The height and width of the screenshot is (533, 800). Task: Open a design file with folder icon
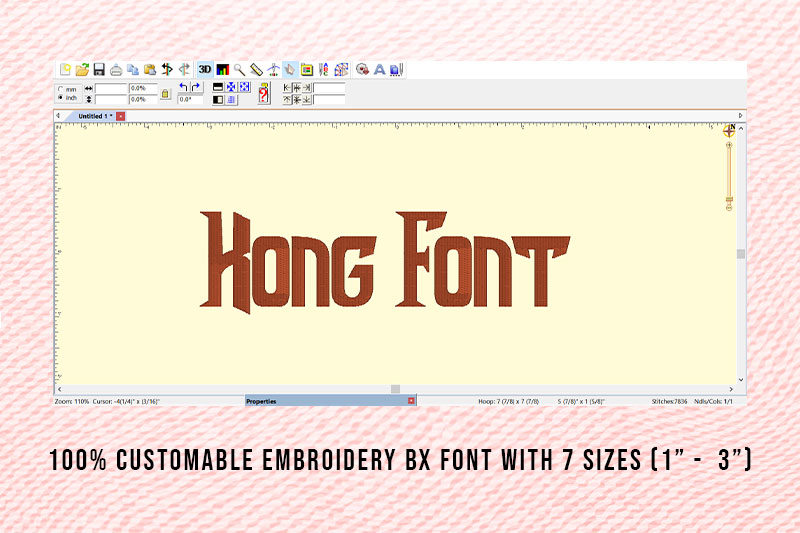click(82, 69)
